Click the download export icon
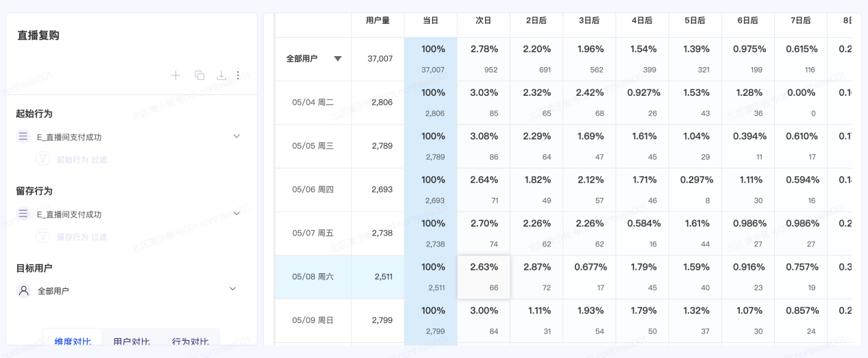 tap(221, 75)
